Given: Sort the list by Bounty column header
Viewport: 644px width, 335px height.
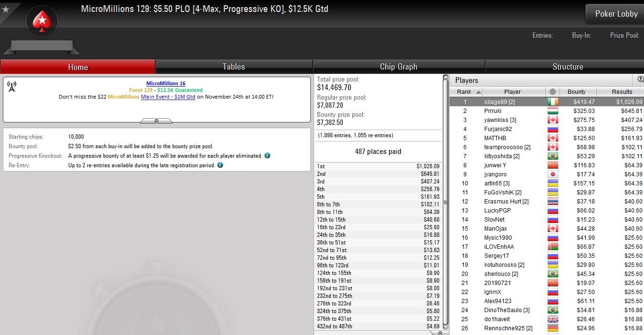Looking at the screenshot, I should pyautogui.click(x=576, y=91).
